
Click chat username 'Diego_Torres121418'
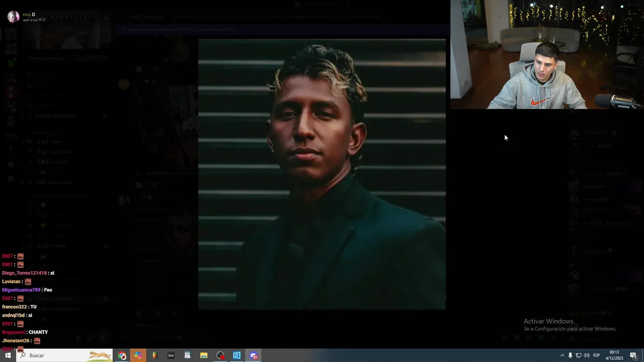[x=24, y=273]
